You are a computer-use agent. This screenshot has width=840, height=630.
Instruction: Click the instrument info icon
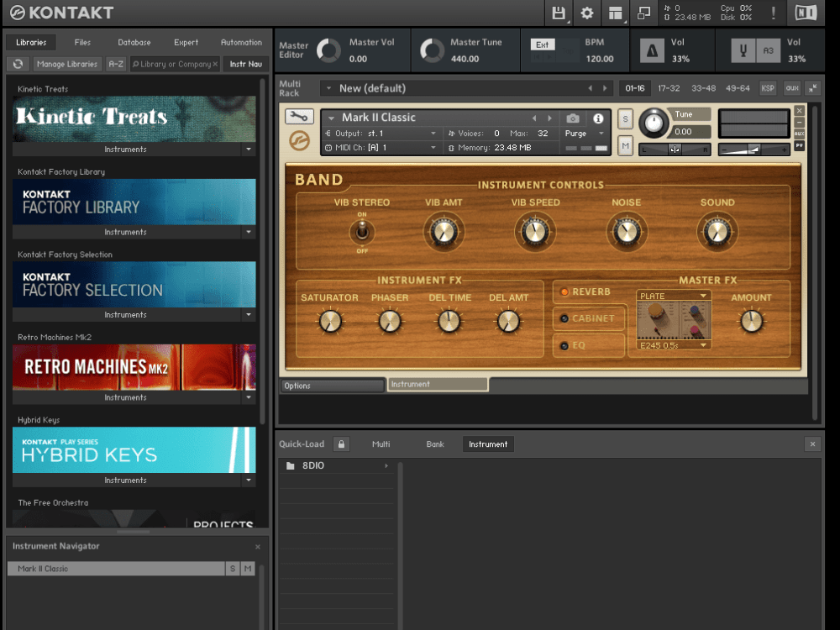point(598,118)
